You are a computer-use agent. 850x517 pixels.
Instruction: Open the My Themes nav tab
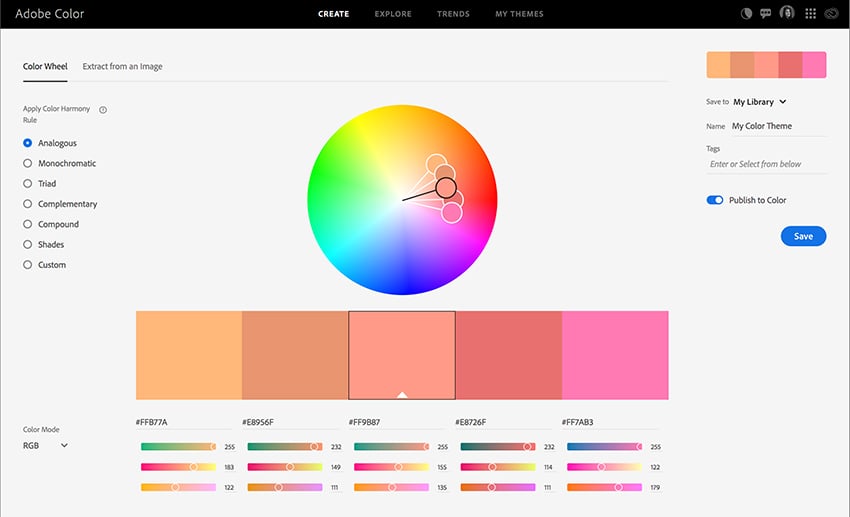pyautogui.click(x=519, y=14)
